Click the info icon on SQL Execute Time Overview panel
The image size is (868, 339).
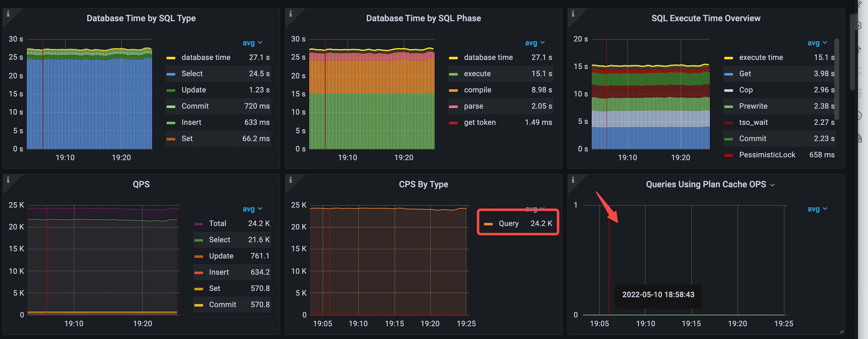[573, 13]
